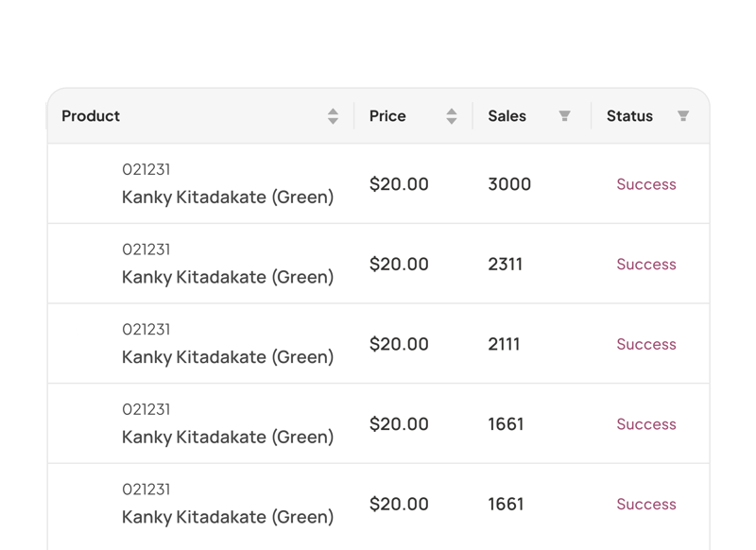
Task: Click the Price column header label
Action: point(387,116)
